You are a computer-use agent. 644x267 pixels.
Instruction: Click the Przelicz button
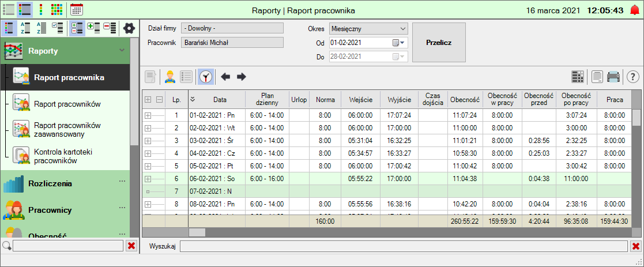pyautogui.click(x=439, y=42)
